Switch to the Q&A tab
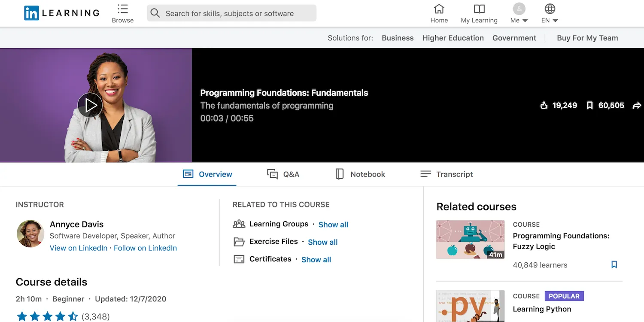 click(283, 174)
